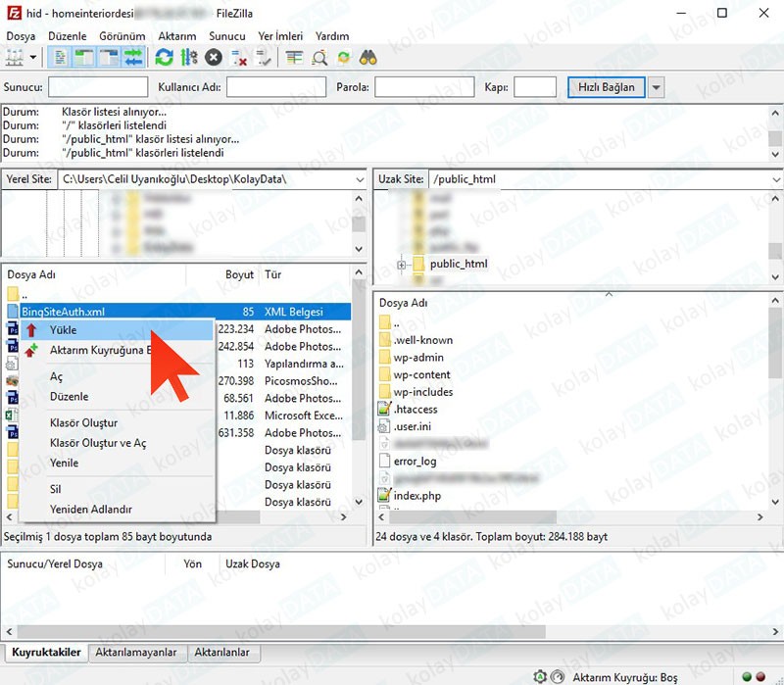Screen dimensions: 784x685
Task: Select Yükle from the context menu
Action: coord(63,330)
